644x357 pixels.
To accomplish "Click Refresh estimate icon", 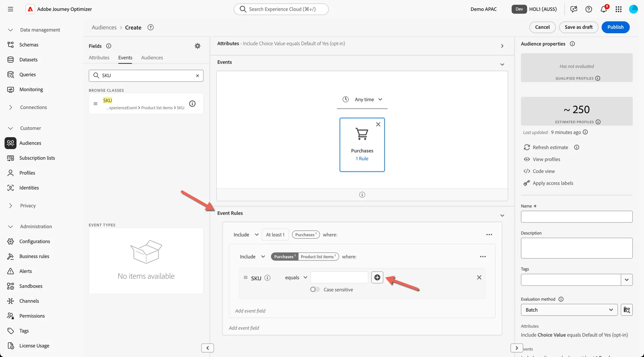I will pyautogui.click(x=527, y=147).
